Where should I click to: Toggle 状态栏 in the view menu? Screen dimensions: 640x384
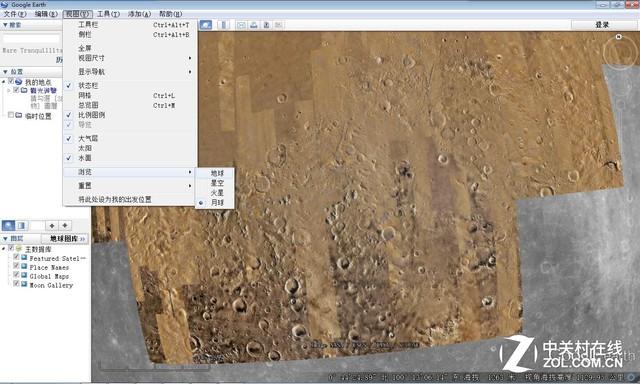click(x=130, y=86)
